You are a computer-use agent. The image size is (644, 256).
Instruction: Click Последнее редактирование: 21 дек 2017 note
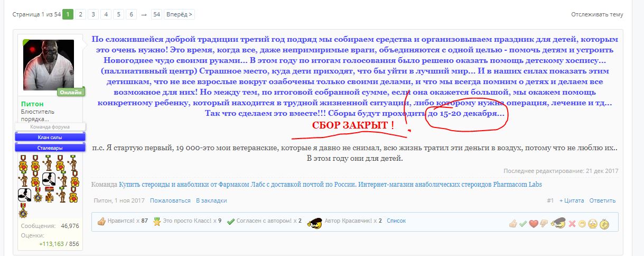[x=561, y=171]
